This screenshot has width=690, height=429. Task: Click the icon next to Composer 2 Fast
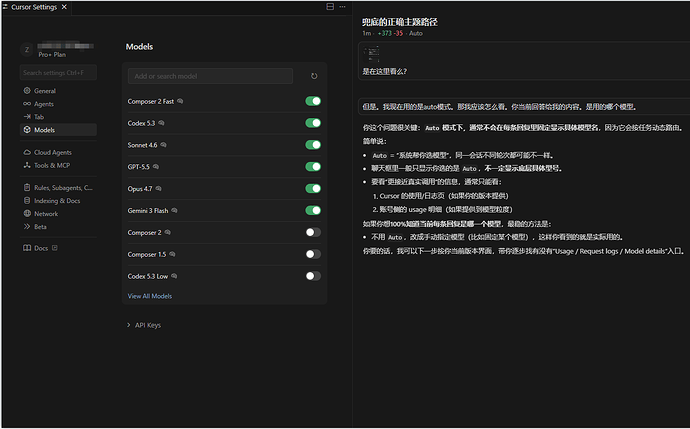pyautogui.click(x=180, y=101)
